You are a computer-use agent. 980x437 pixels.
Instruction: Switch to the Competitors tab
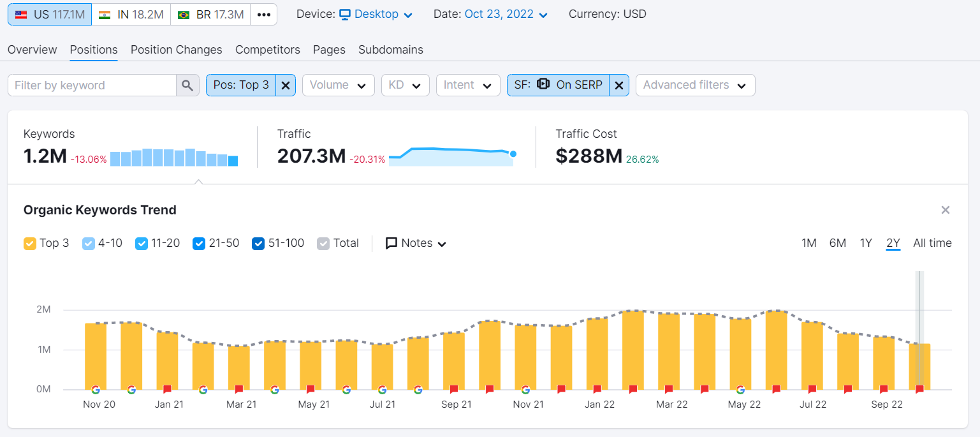267,50
